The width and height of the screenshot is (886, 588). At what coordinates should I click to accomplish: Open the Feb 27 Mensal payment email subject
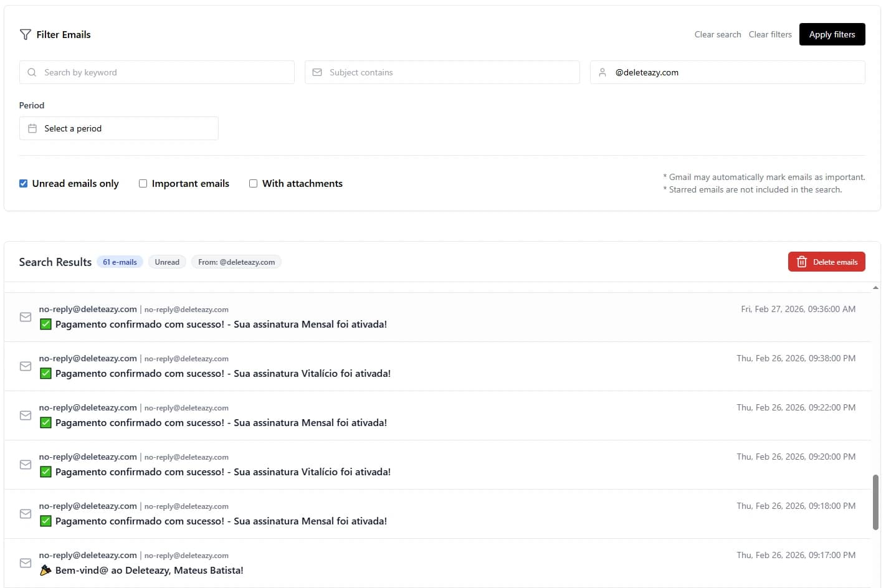221,325
